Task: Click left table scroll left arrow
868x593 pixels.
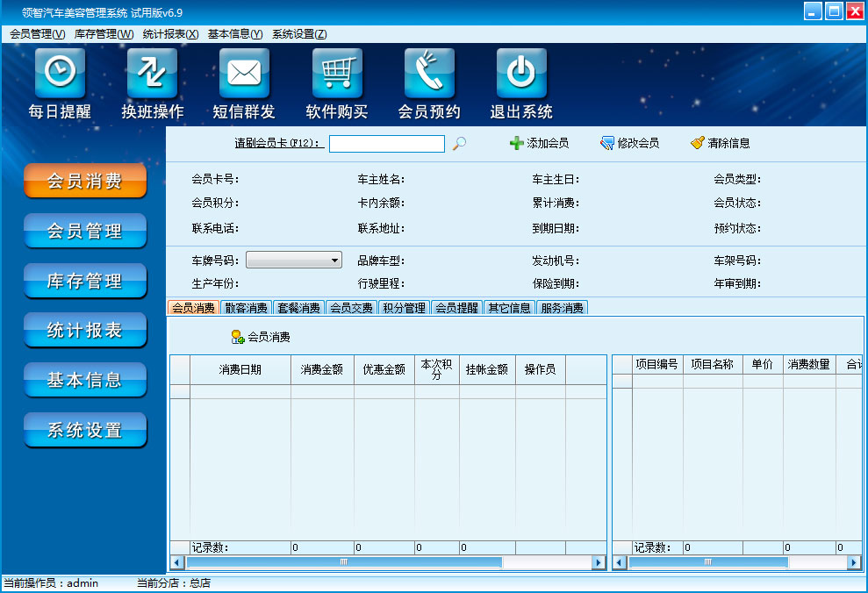Action: coord(177,562)
